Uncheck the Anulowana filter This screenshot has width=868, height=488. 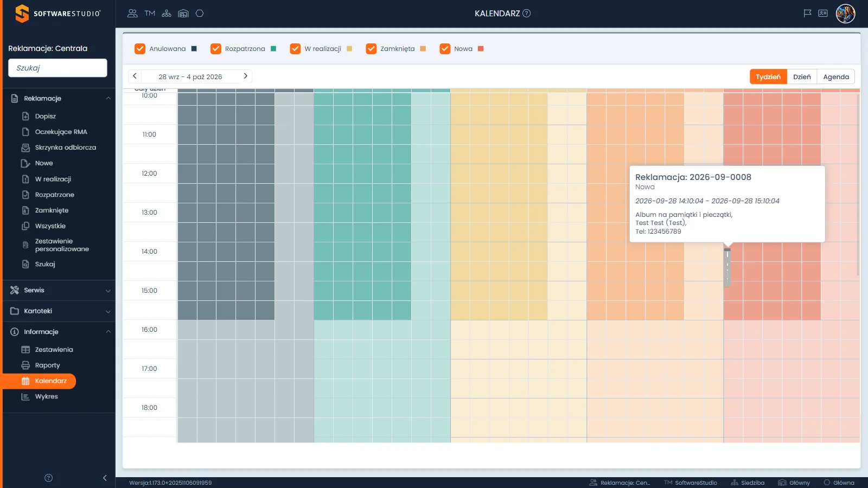pos(140,49)
